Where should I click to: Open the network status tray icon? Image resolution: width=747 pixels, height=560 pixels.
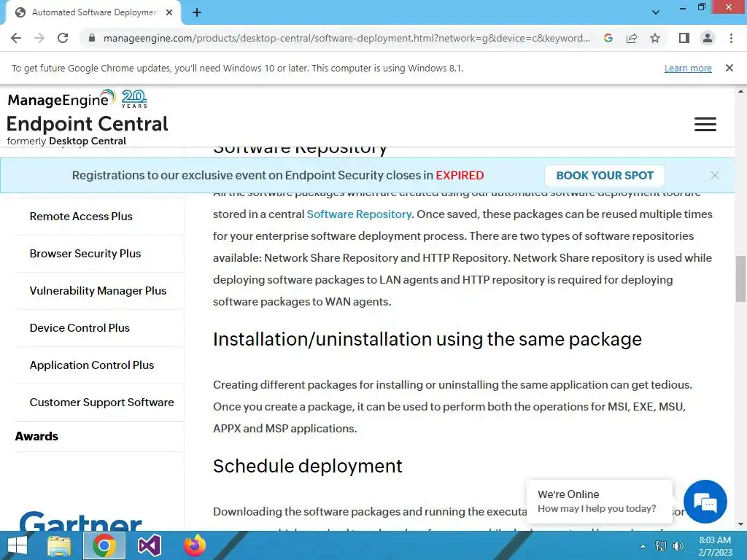click(661, 545)
